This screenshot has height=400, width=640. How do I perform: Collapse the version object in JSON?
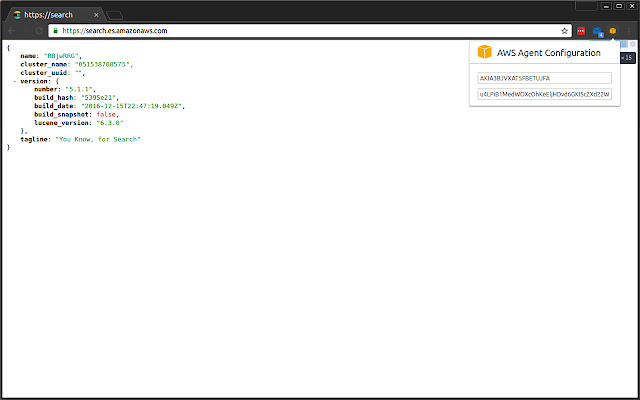pyautogui.click(x=15, y=81)
